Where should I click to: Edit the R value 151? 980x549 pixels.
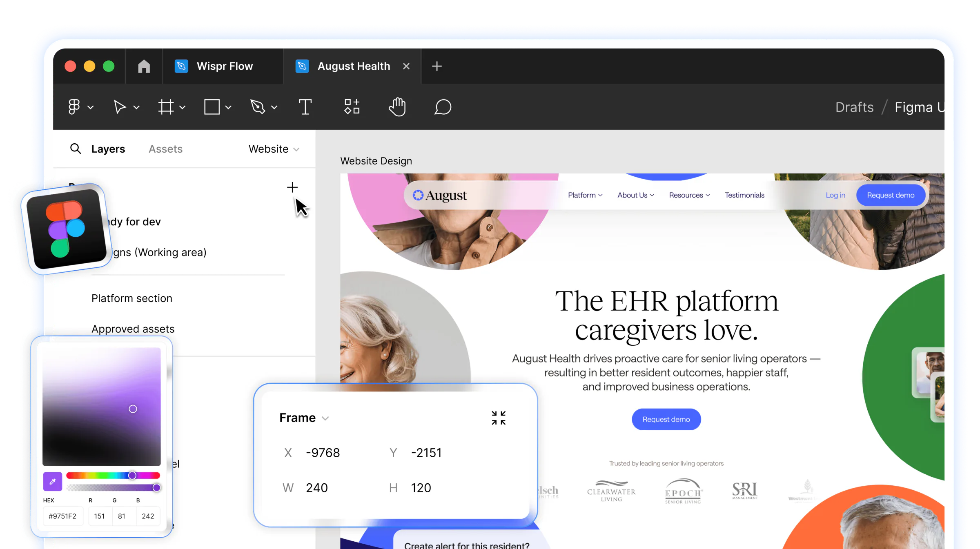[x=99, y=516]
